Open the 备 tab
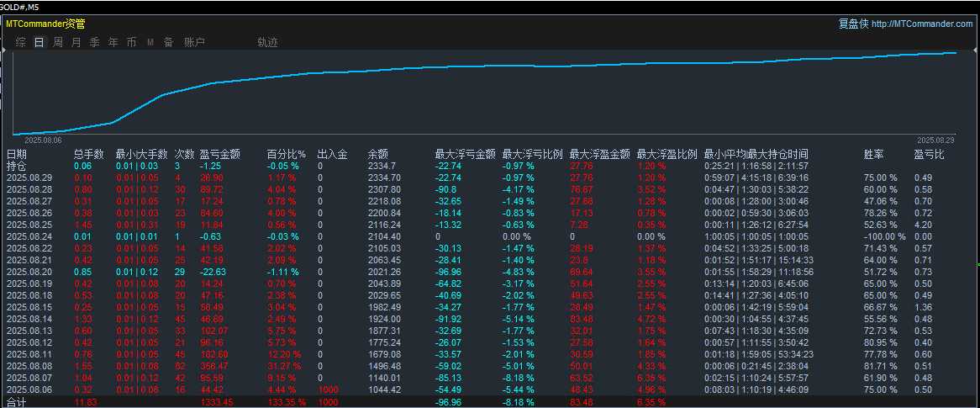Viewport: 980px width, 408px height. tap(169, 43)
